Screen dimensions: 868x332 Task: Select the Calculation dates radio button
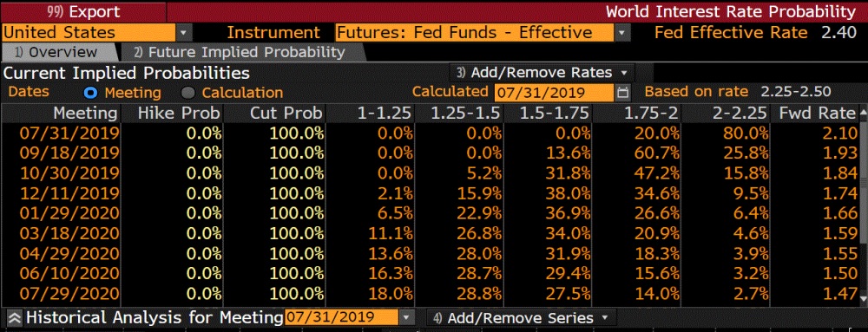coord(188,92)
